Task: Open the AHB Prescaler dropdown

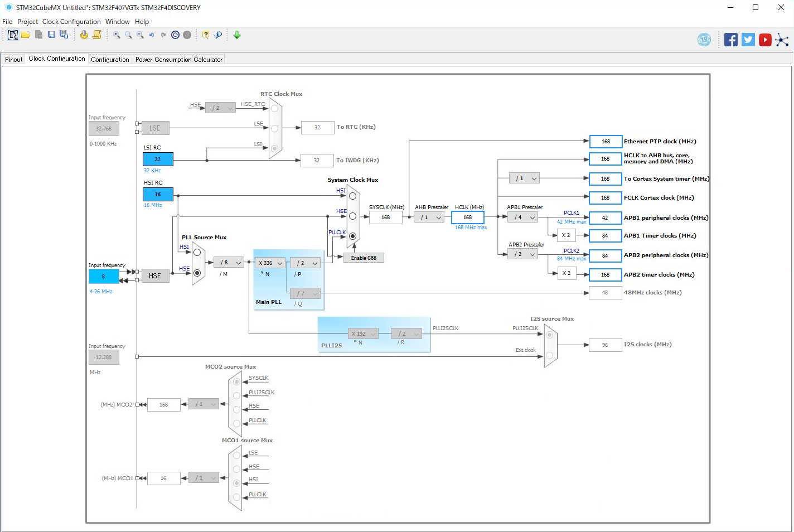Action: tap(429, 217)
